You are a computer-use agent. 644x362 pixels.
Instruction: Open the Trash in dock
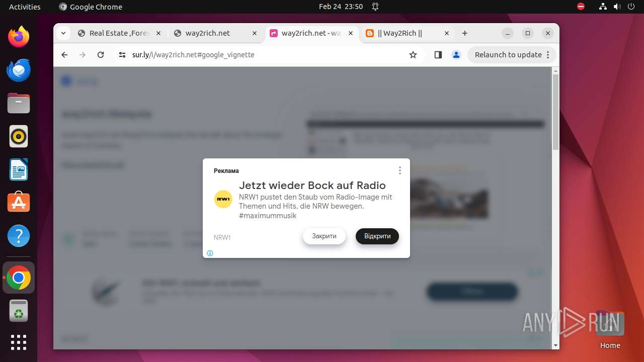pyautogui.click(x=19, y=311)
